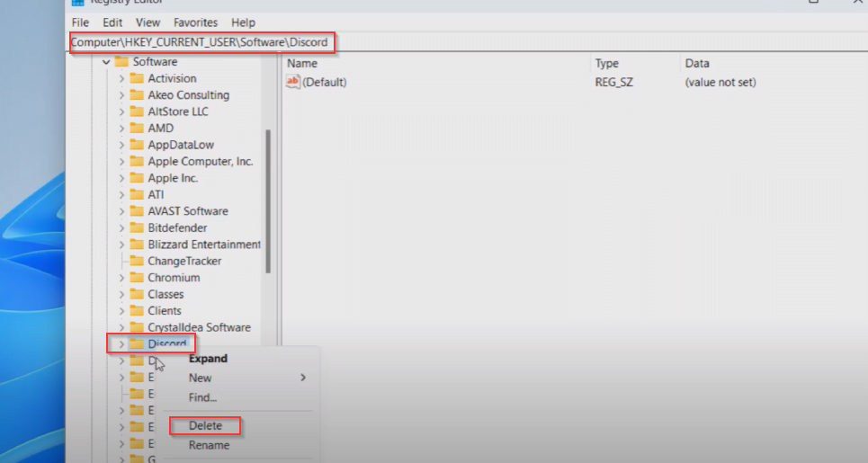Image resolution: width=868 pixels, height=463 pixels.
Task: Expand the Activision key
Action: tap(121, 78)
